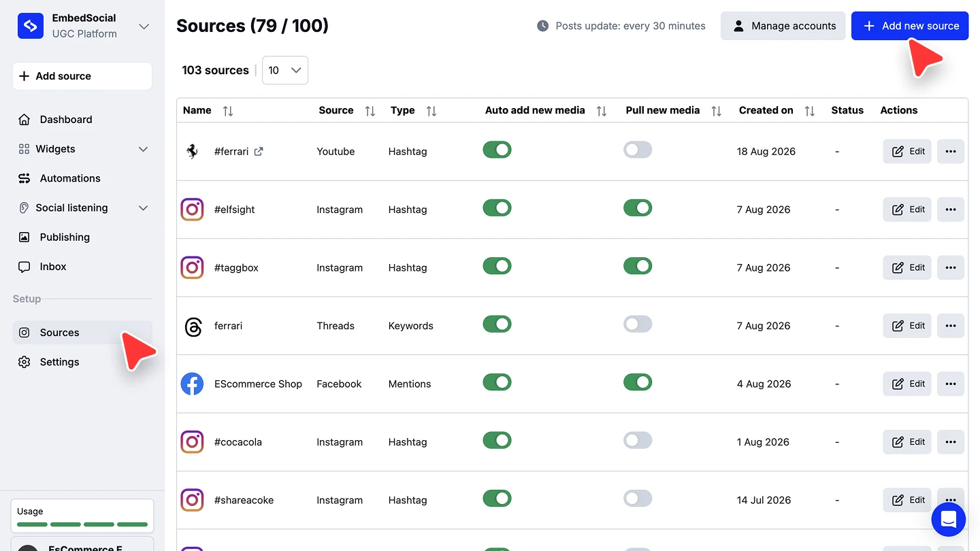The image size is (980, 551).
Task: Turn off Auto add new media for #taggbox
Action: click(497, 266)
